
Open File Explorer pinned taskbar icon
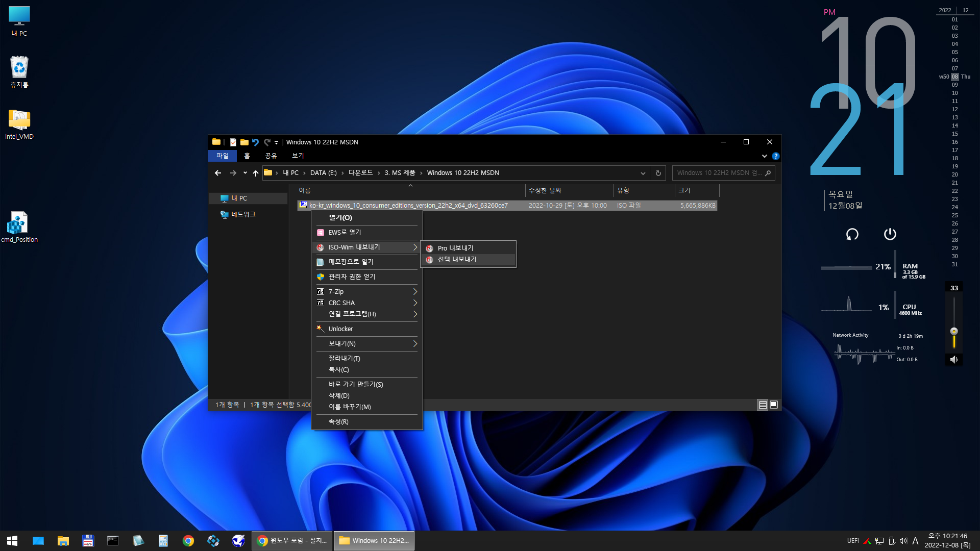tap(63, 541)
